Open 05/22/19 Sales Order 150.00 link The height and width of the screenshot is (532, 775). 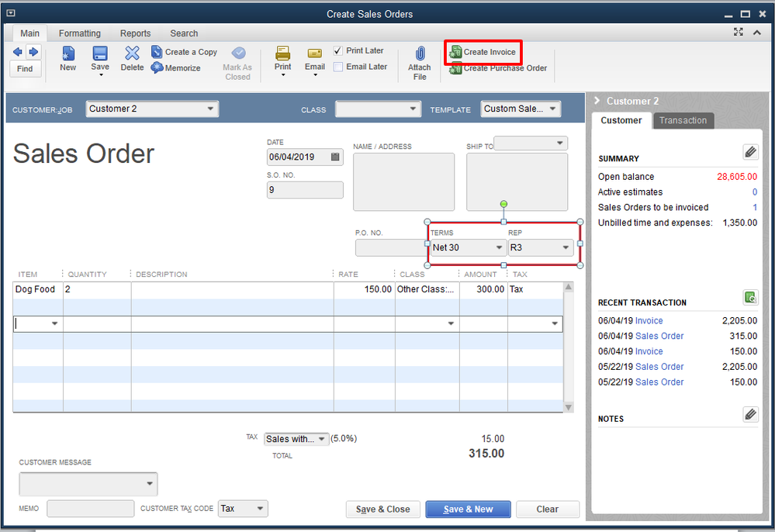coord(659,382)
